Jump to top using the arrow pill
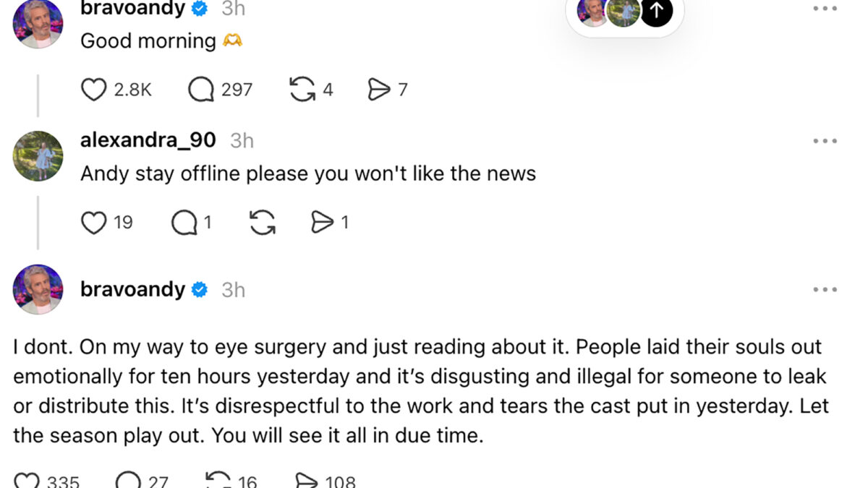Image resolution: width=868 pixels, height=488 pixels. point(656,11)
